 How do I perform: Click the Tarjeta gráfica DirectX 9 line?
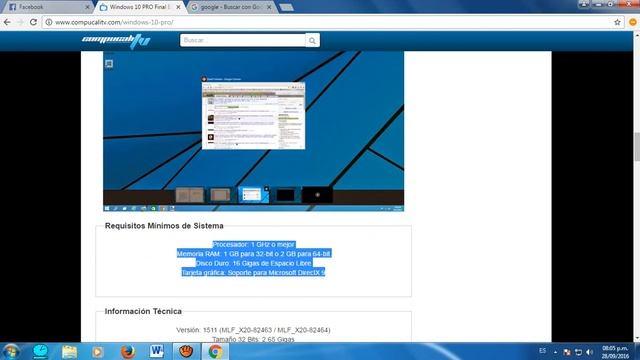click(x=253, y=273)
